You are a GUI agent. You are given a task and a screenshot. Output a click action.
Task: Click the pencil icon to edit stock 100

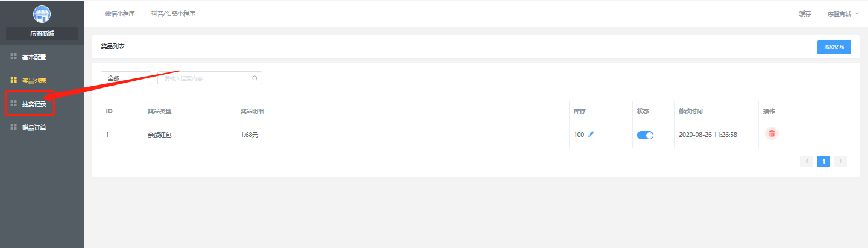click(x=591, y=134)
